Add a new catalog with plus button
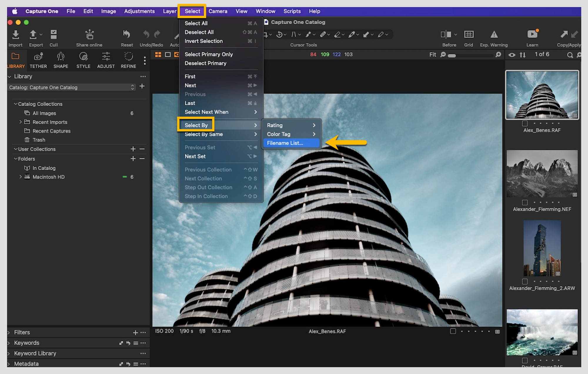The image size is (588, 374). (142, 86)
